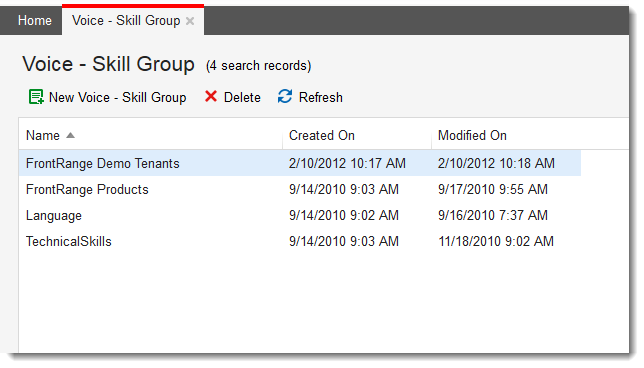This screenshot has width=644, height=368.
Task: Select the FrontRange Demo Tenants row
Action: pos(299,163)
